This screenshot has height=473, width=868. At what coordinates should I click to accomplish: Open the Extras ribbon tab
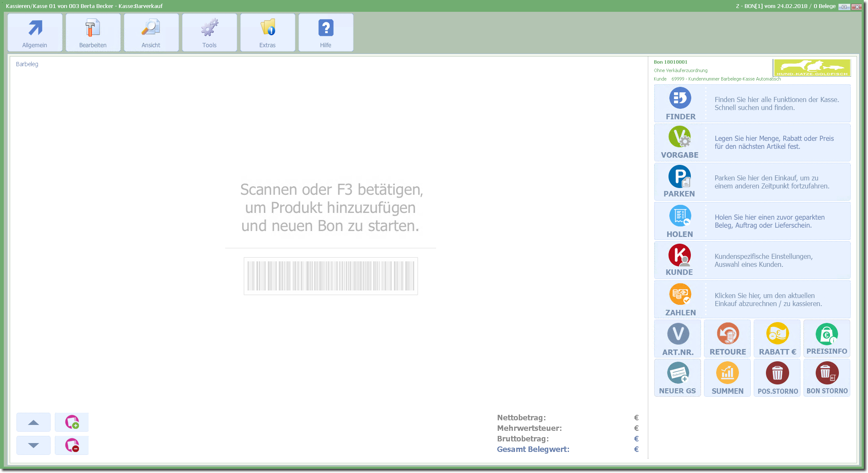click(x=267, y=33)
